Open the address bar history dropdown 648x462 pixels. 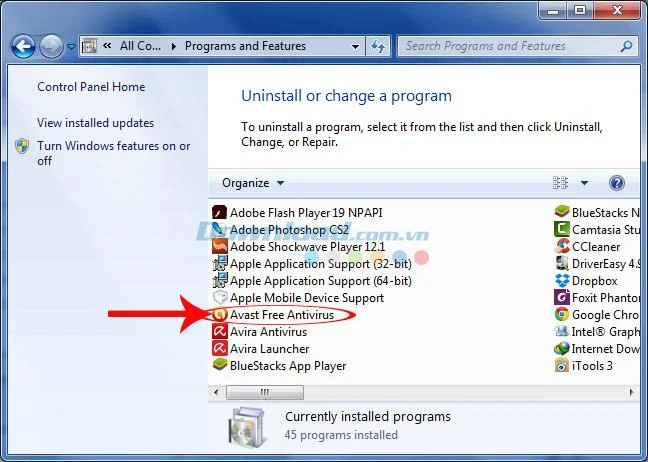click(x=355, y=46)
